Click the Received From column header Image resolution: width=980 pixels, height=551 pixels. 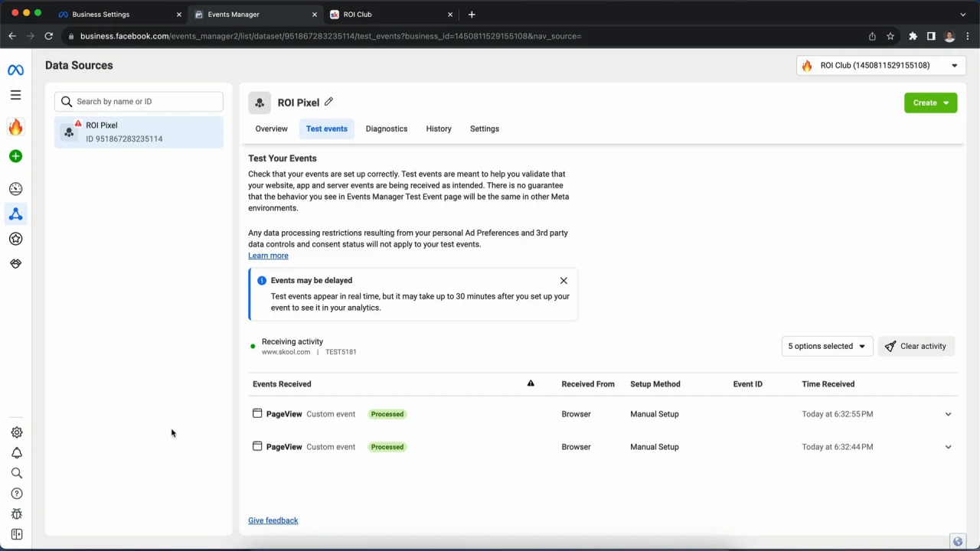point(588,384)
